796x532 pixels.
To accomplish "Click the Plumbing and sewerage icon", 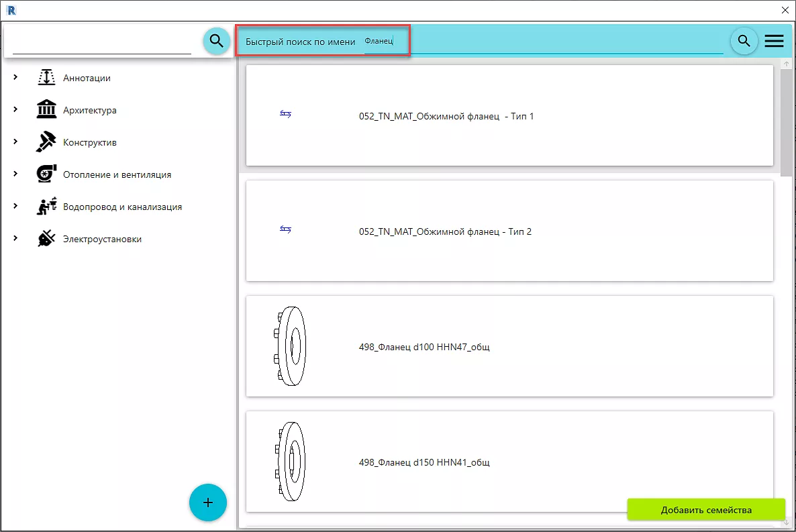I will pos(46,207).
